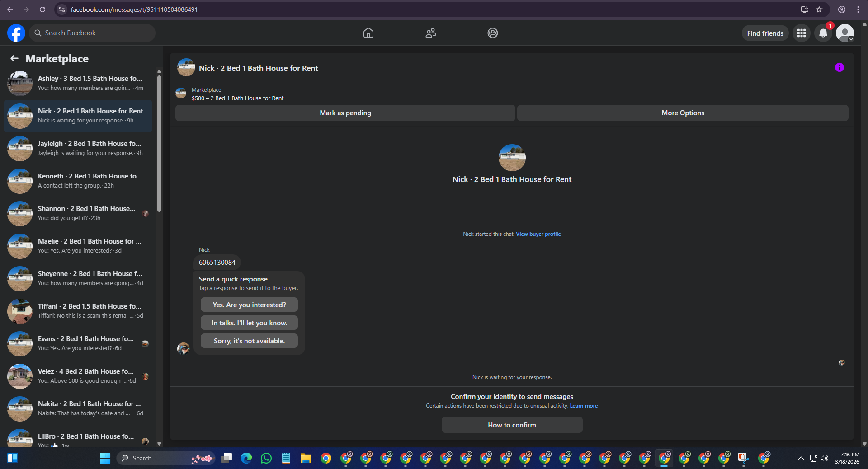Open the Facebook logo home link
Image resolution: width=868 pixels, height=469 pixels.
click(x=16, y=33)
